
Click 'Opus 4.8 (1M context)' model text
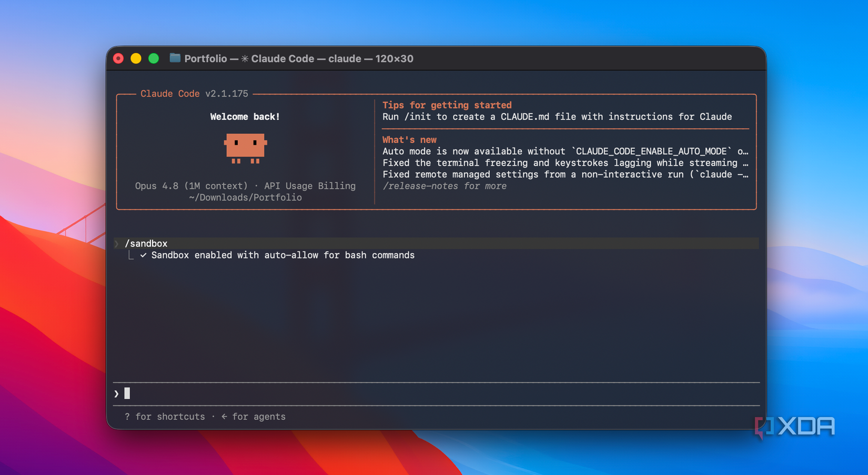[191, 186]
